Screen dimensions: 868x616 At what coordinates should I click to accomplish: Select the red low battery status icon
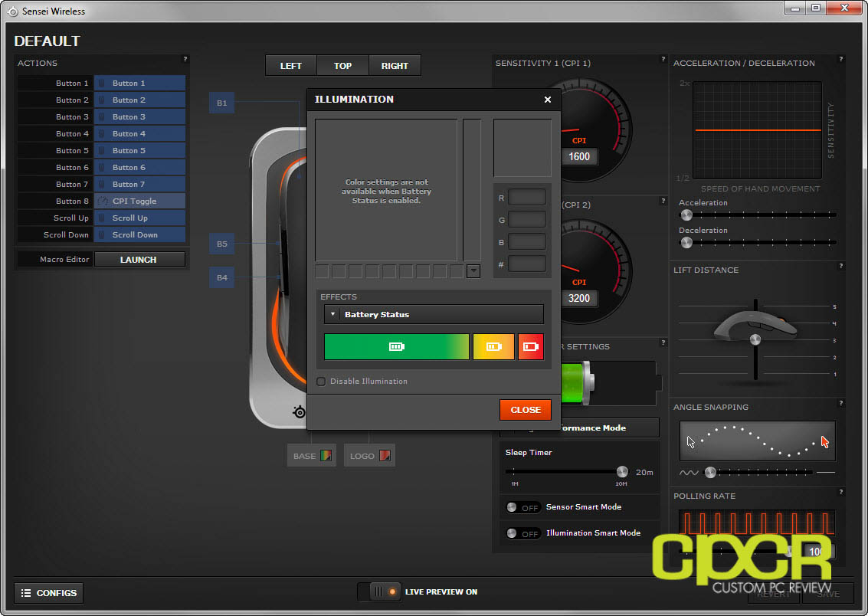pyautogui.click(x=530, y=347)
